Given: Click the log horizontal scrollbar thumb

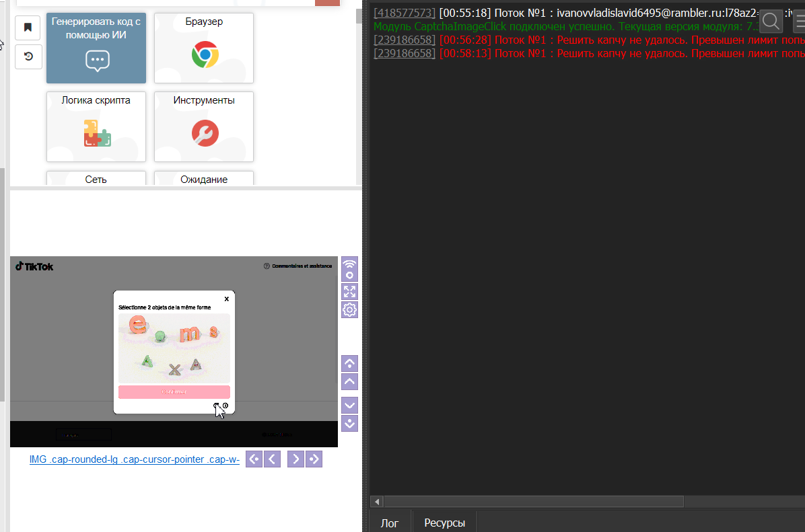Looking at the screenshot, I should 533,502.
